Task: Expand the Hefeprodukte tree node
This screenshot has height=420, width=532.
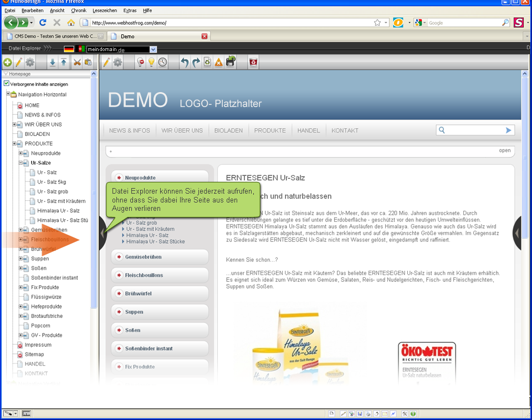Action: pyautogui.click(x=21, y=306)
